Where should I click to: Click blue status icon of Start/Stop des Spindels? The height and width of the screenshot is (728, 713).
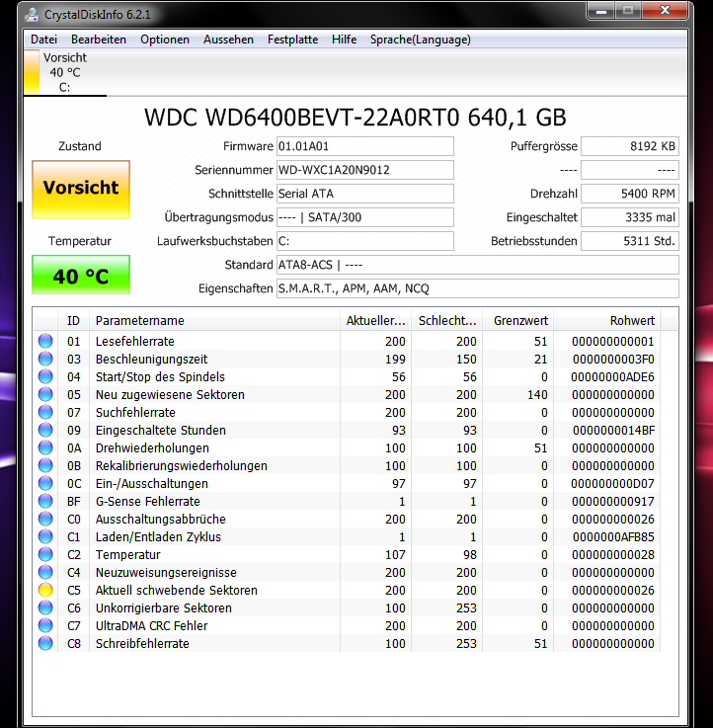[45, 376]
